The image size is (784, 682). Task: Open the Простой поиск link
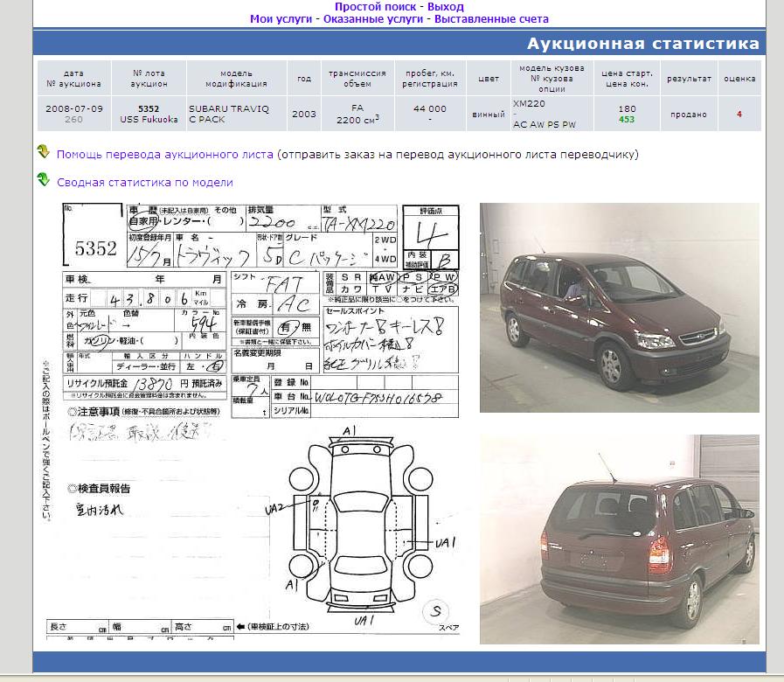pyautogui.click(x=375, y=7)
